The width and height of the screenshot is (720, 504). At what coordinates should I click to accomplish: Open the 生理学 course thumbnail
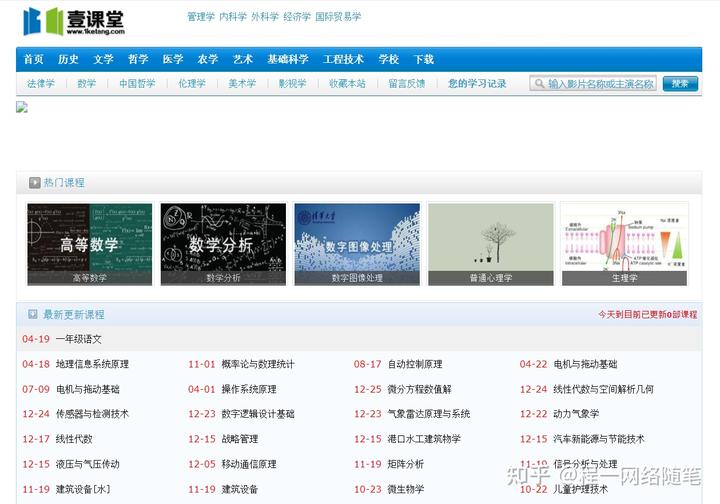(x=624, y=244)
